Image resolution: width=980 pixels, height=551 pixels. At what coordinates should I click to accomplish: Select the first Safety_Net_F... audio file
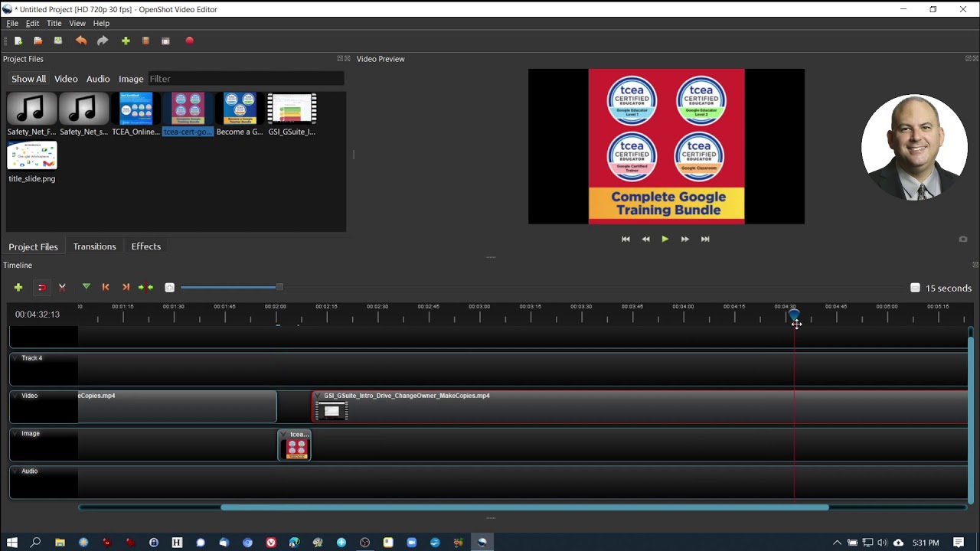coord(31,115)
